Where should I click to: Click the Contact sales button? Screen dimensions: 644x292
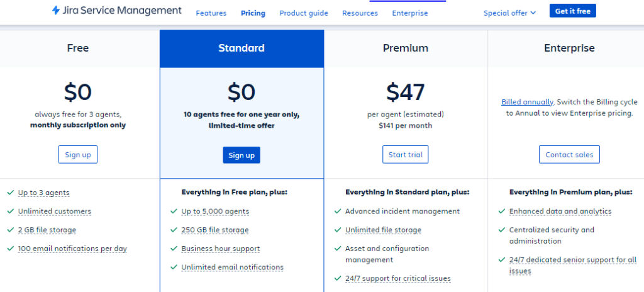click(x=569, y=155)
